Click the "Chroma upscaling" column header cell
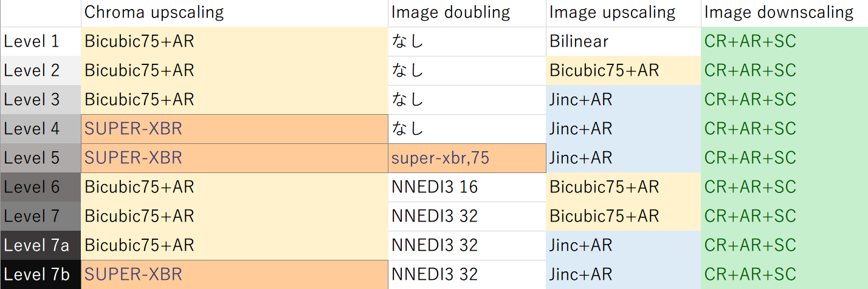The width and height of the screenshot is (868, 289). (234, 13)
